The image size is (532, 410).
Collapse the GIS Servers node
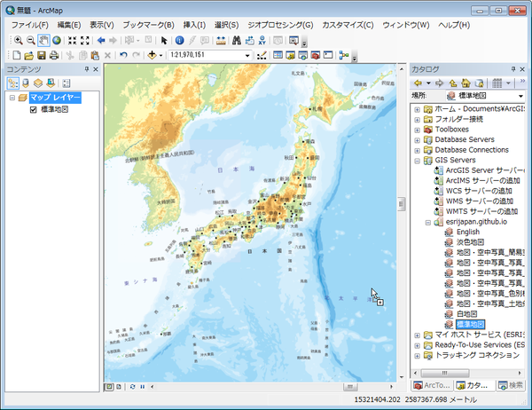tap(418, 161)
